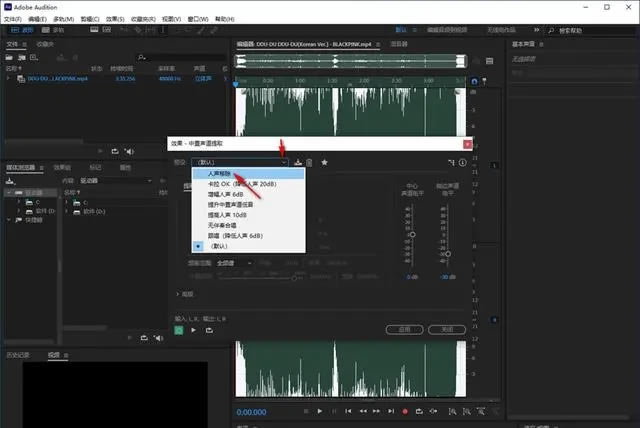Click the save preset icon

298,162
